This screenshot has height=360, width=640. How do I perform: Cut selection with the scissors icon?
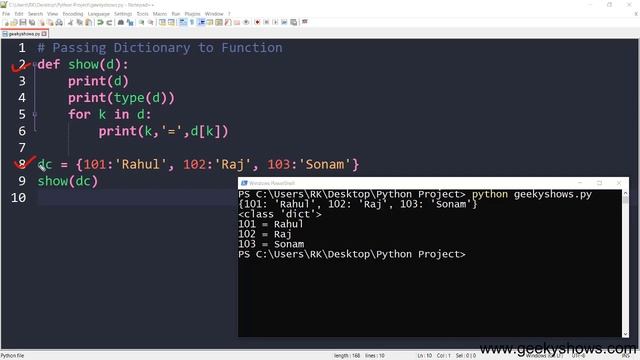[70, 22]
